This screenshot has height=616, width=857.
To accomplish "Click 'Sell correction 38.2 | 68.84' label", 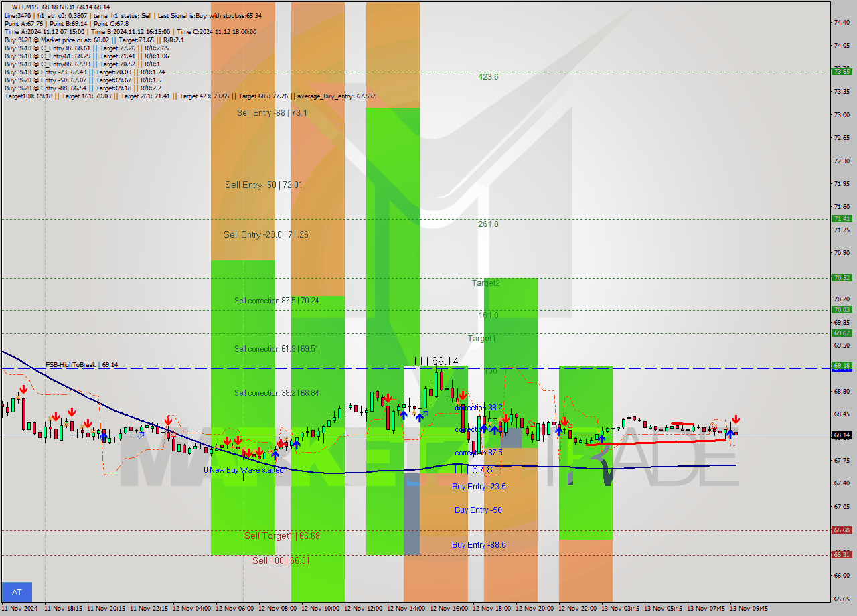I will 277,393.
